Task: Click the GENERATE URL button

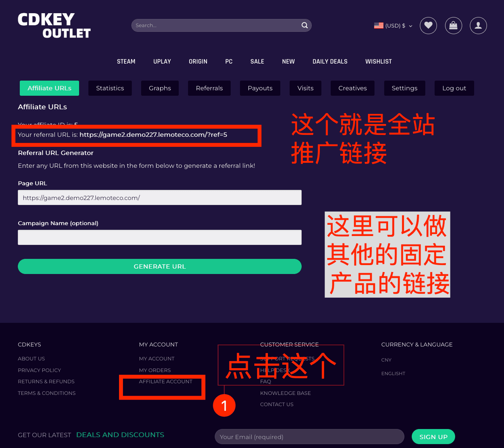Action: [x=160, y=267]
